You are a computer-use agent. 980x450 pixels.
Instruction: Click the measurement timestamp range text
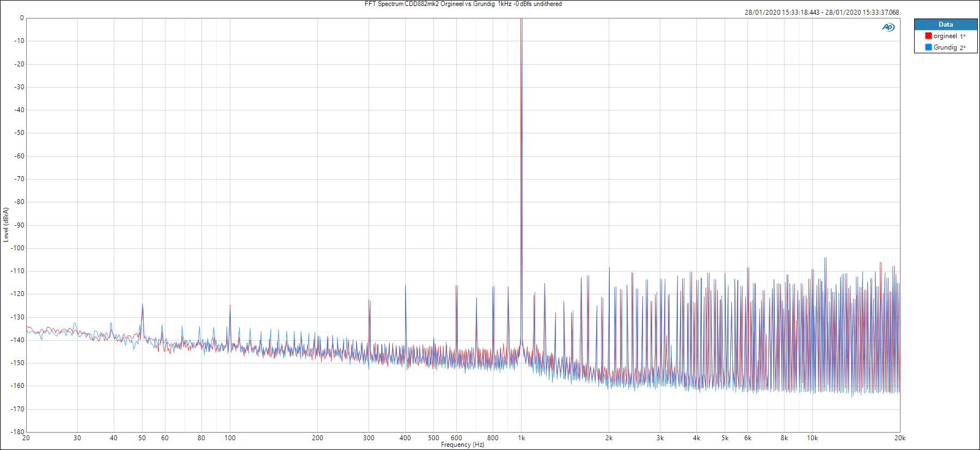tap(822, 13)
